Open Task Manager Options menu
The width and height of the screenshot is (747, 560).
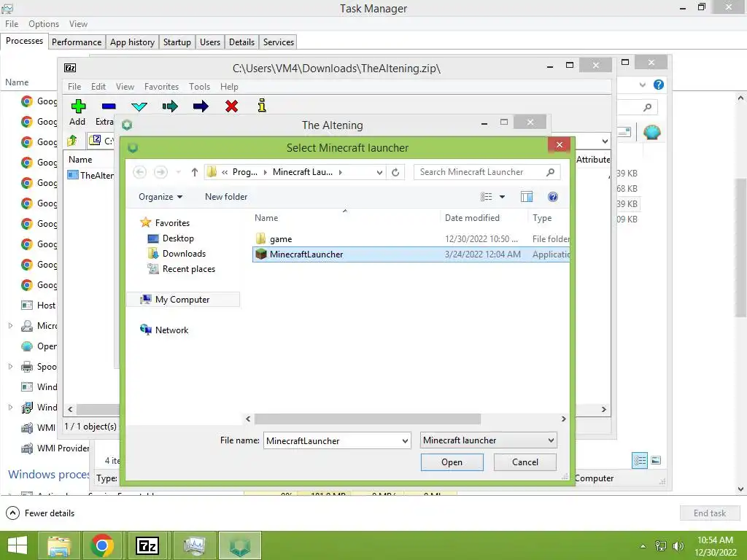click(44, 24)
